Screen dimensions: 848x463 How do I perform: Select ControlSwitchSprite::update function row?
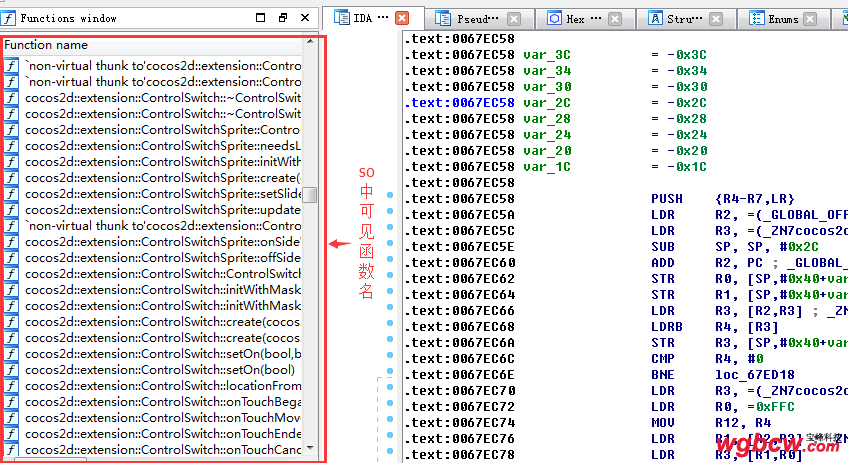152,210
